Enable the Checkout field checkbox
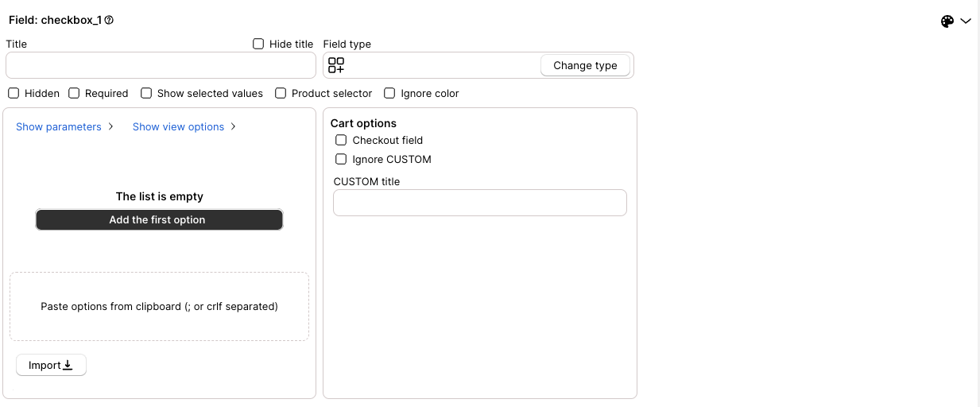Screen dimensions: 980x407 (x=341, y=140)
